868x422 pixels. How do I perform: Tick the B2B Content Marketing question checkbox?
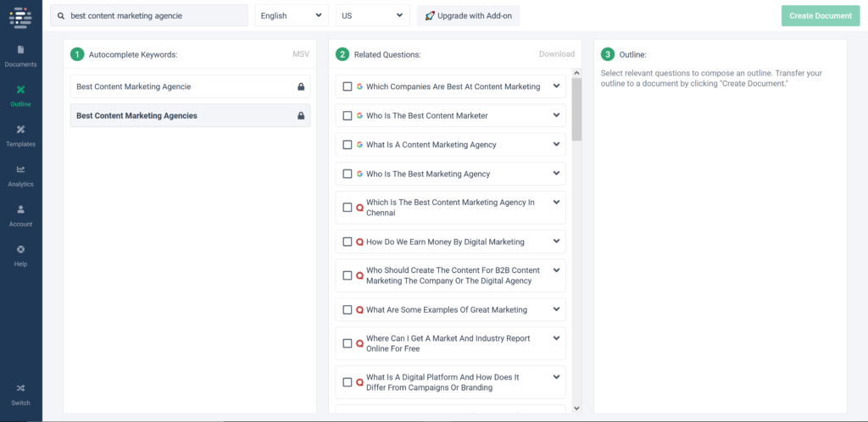tap(347, 275)
